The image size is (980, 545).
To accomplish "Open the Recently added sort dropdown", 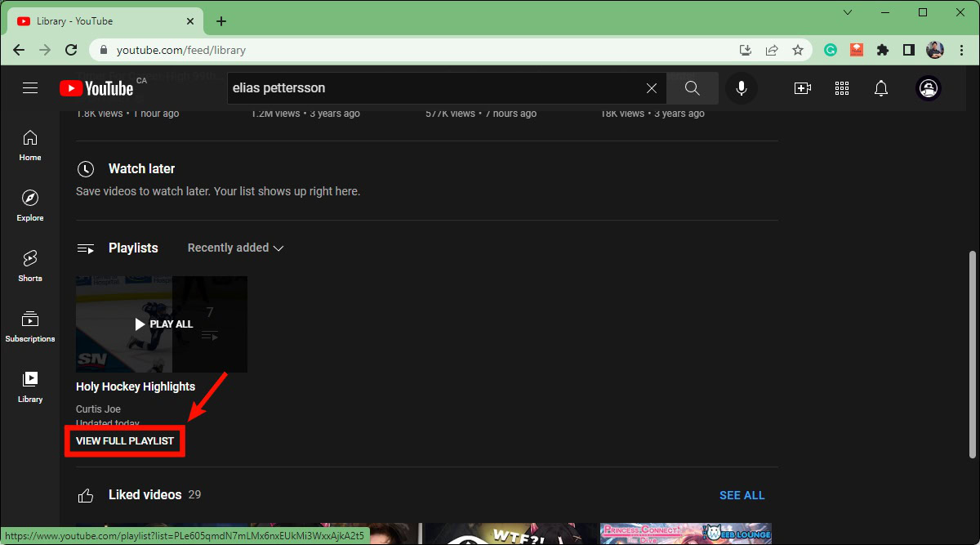I will (235, 248).
